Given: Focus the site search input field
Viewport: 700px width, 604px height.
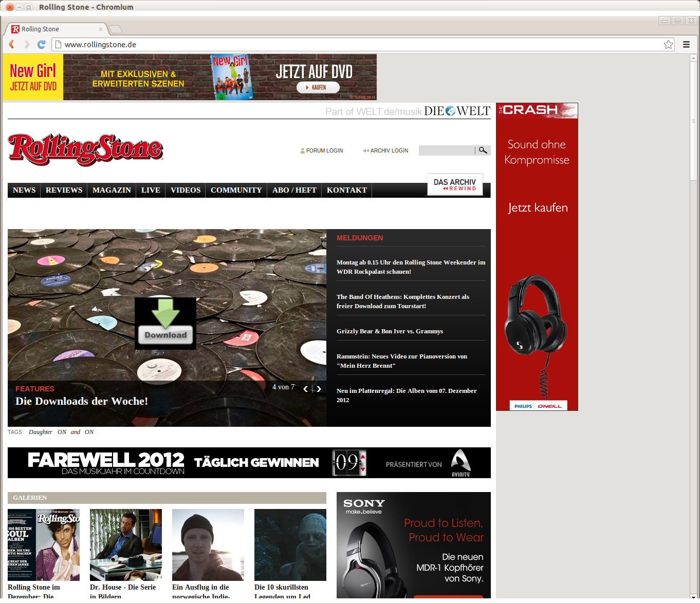Looking at the screenshot, I should tap(447, 150).
